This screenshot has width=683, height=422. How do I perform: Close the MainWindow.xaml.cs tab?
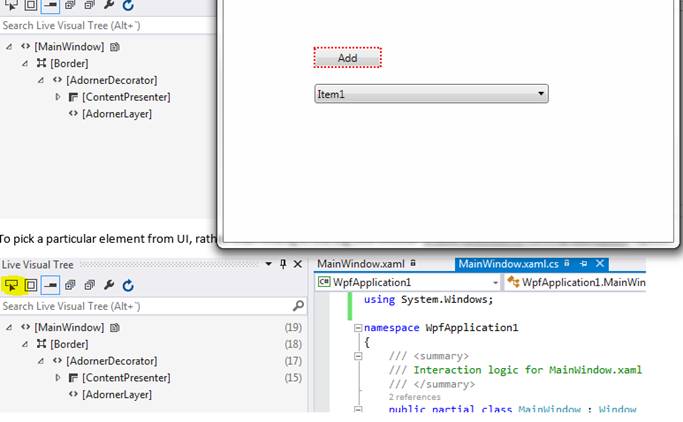point(600,263)
